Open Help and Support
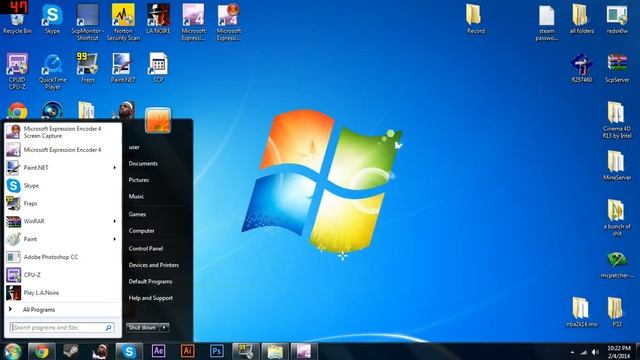This screenshot has height=360, width=640. click(x=151, y=298)
